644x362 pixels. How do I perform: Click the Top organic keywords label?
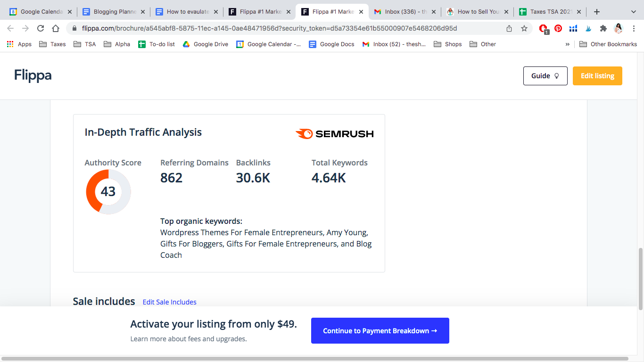click(x=201, y=221)
